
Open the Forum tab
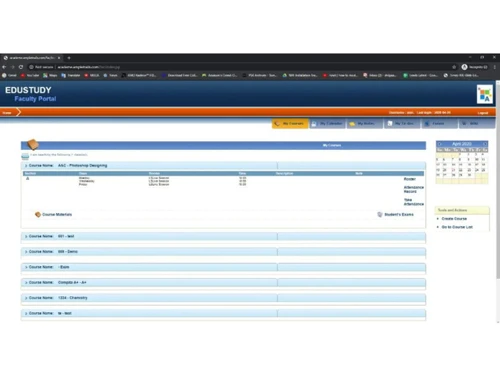coord(439,124)
